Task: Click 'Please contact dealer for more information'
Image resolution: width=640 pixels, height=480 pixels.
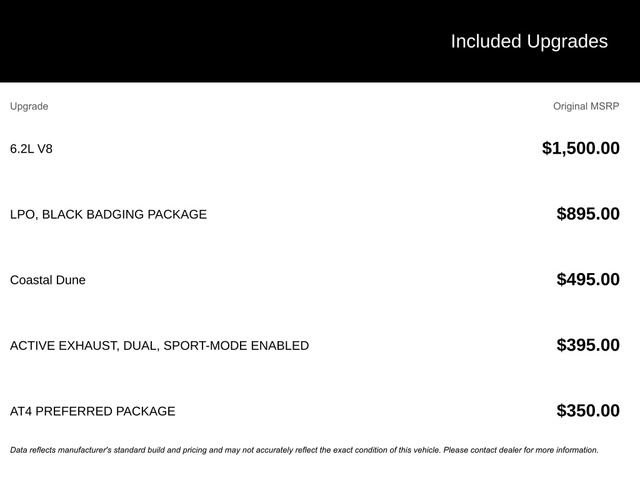Action: point(521,450)
